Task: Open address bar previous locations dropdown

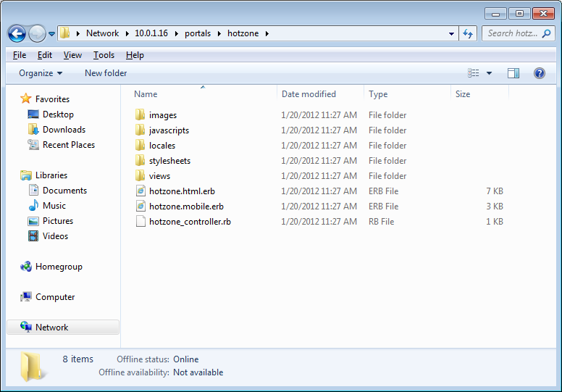Action: (x=451, y=33)
